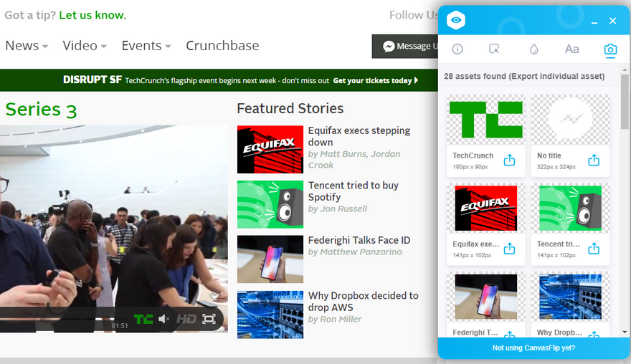This screenshot has width=631, height=364.
Task: Export the Tencent image asset
Action: pyautogui.click(x=594, y=249)
